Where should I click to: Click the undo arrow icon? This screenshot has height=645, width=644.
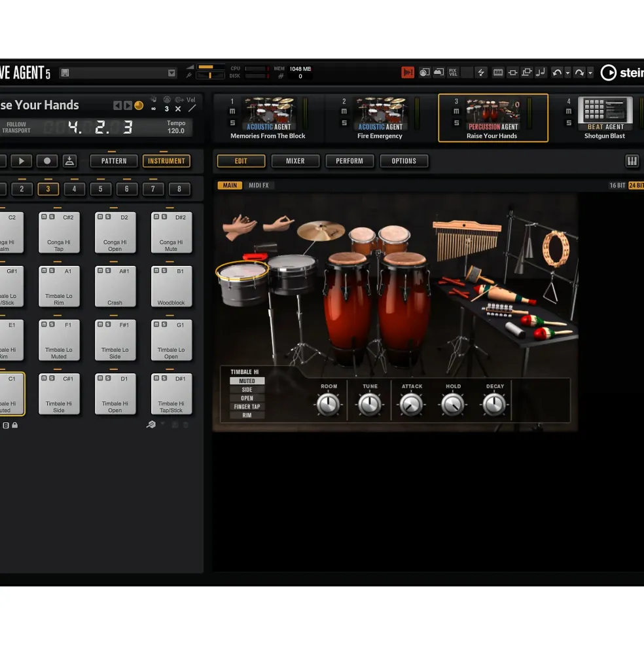pos(557,73)
